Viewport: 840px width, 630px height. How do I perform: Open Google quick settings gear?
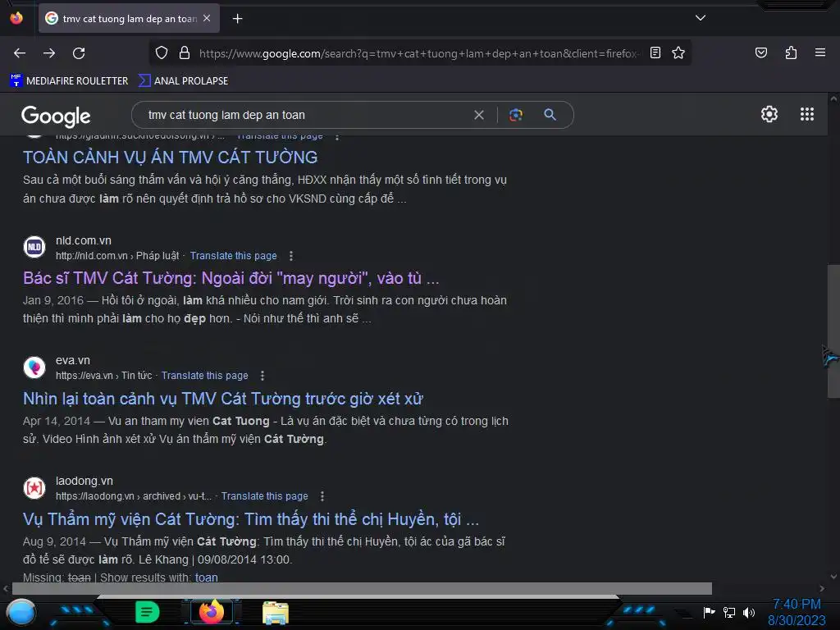[x=769, y=114]
